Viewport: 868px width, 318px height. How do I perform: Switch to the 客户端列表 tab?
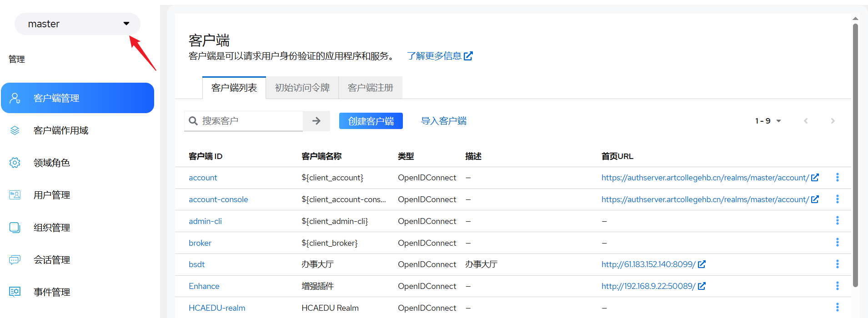click(234, 88)
